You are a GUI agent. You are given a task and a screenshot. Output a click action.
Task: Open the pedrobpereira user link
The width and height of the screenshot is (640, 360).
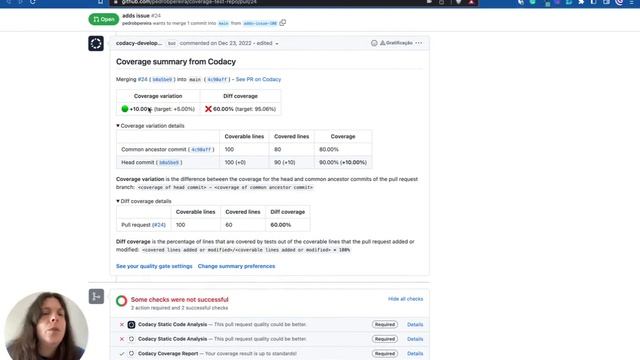point(137,23)
